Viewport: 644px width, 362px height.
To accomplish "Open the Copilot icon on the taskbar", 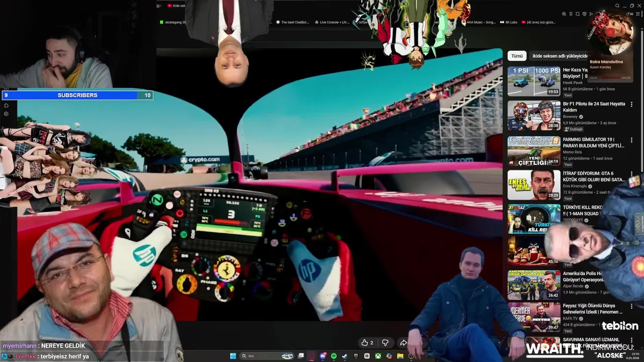I will pyautogui.click(x=389, y=356).
